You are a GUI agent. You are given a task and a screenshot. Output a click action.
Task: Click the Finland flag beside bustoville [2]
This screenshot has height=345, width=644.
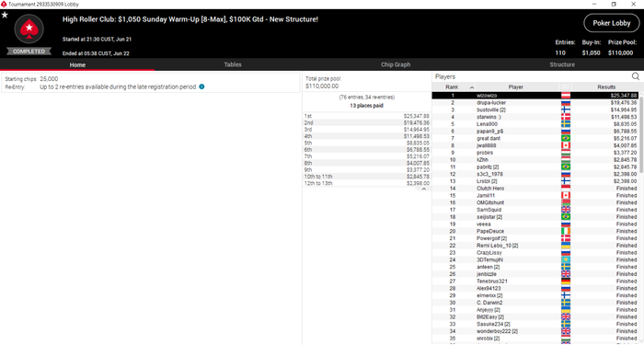pos(566,109)
